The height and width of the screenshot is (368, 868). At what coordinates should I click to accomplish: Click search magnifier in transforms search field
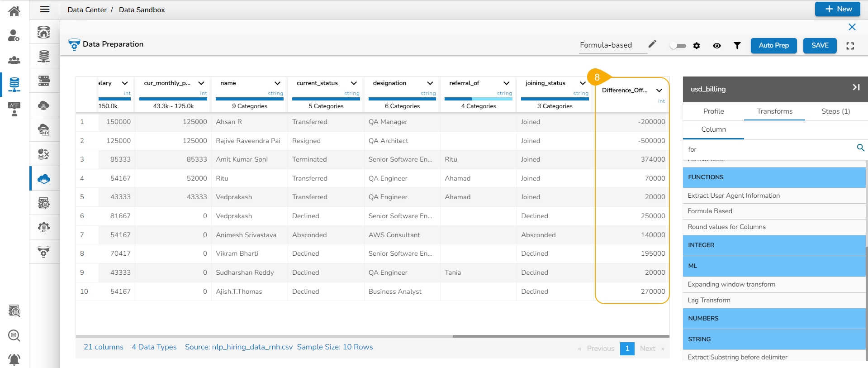[x=860, y=148]
